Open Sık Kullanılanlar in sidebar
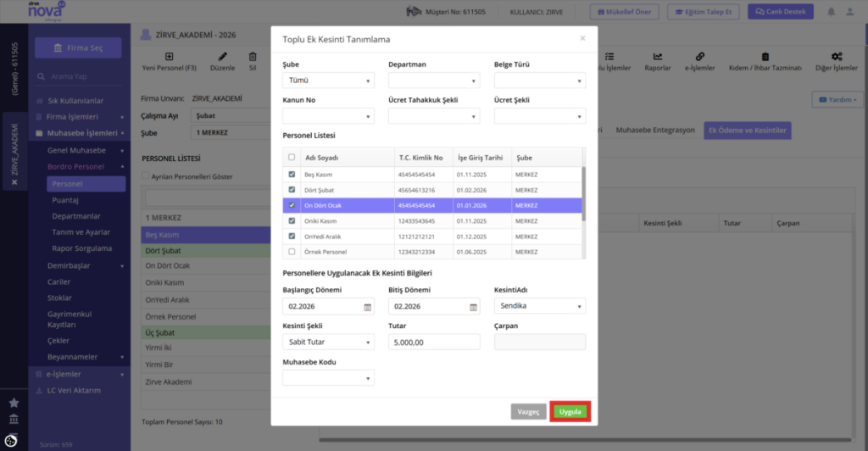 tap(75, 101)
